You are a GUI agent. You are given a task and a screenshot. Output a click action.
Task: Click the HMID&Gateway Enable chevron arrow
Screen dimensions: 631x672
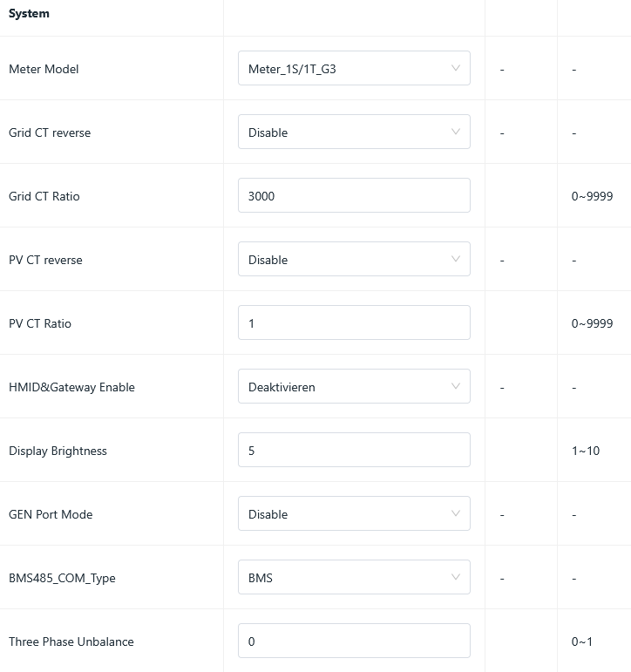click(456, 387)
